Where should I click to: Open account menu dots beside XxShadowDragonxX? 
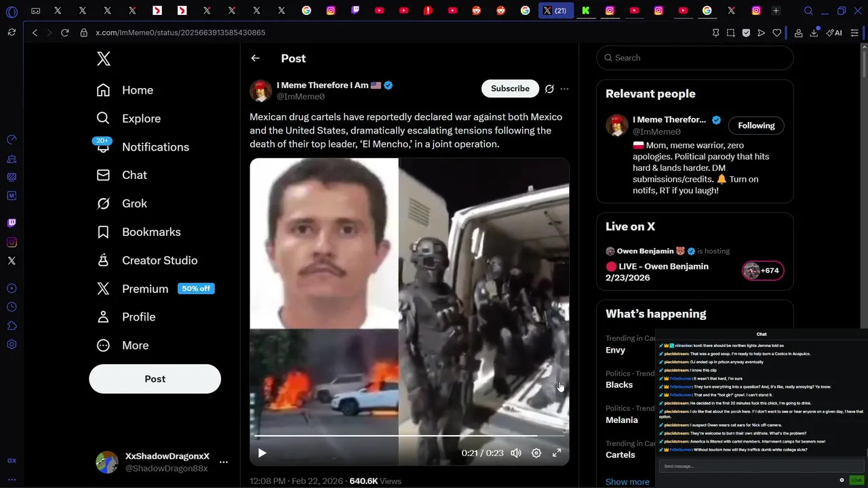click(224, 462)
